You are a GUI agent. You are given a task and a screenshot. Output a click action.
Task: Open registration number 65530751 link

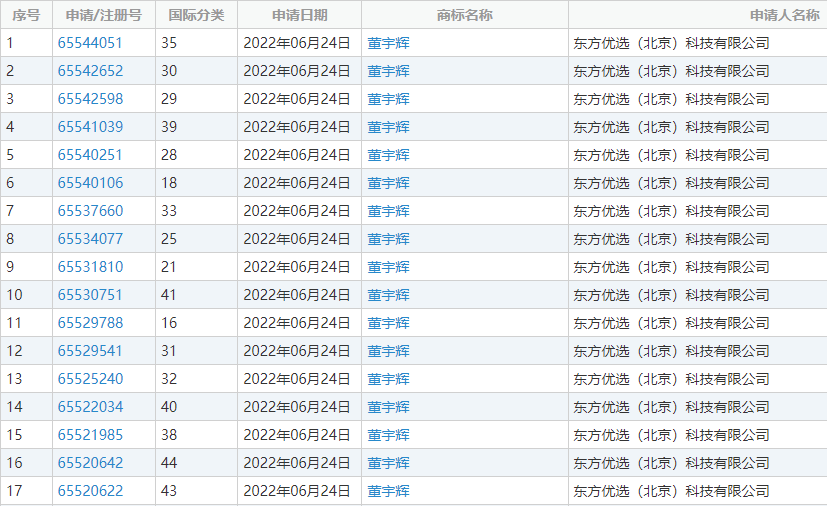pyautogui.click(x=90, y=294)
